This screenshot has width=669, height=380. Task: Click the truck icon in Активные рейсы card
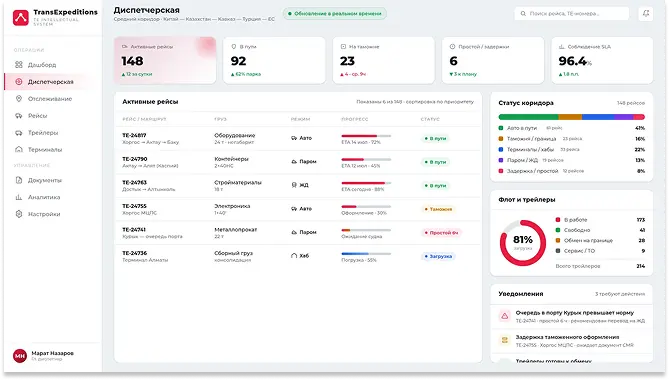[125, 46]
